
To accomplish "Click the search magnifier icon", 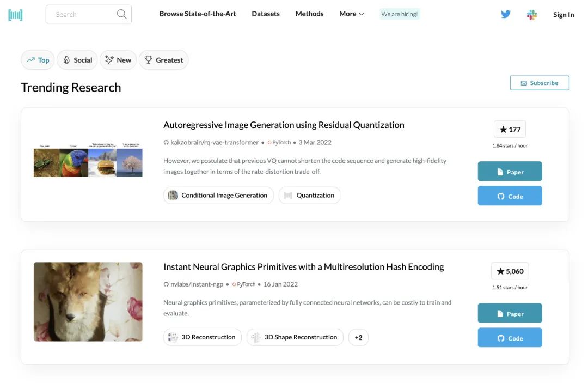I will tap(121, 14).
